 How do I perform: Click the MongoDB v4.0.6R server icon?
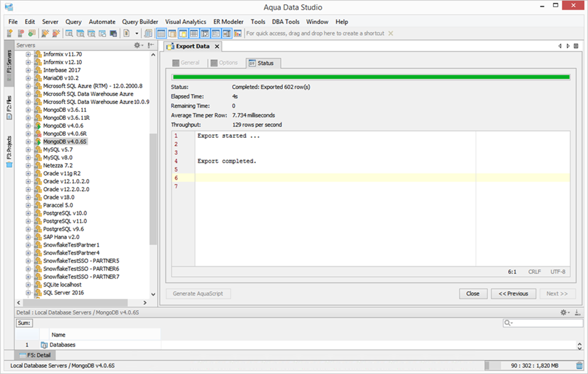pyautogui.click(x=38, y=133)
